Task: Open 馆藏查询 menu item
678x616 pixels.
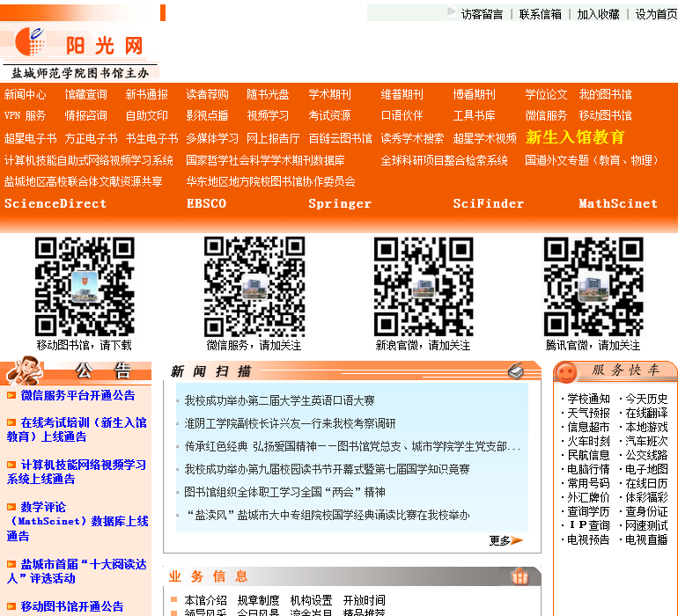Action: [x=85, y=94]
